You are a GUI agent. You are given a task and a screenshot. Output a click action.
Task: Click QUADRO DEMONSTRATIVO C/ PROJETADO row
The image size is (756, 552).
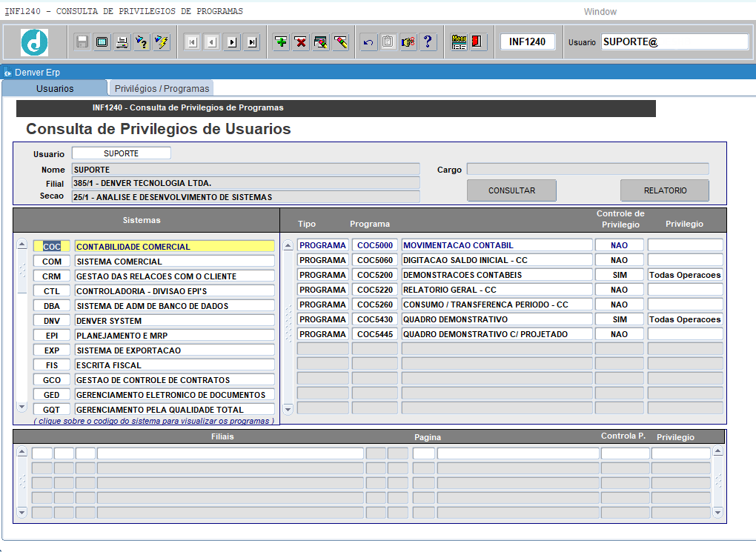(497, 334)
